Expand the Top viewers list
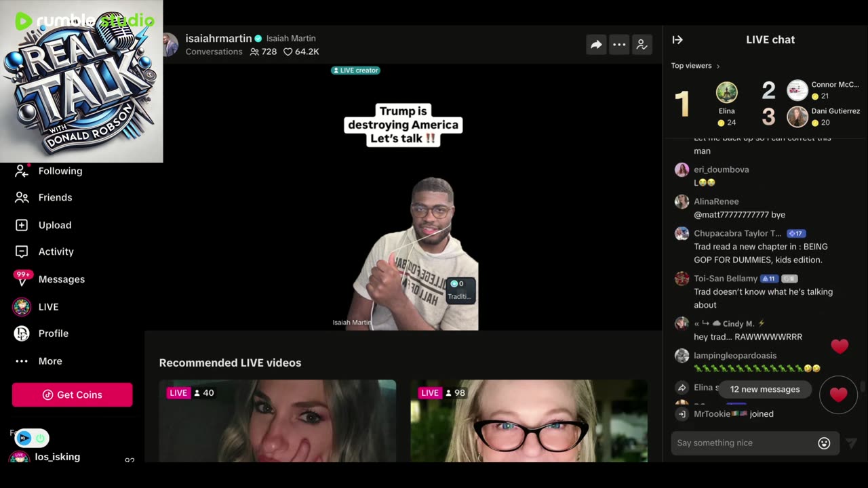 pos(695,66)
